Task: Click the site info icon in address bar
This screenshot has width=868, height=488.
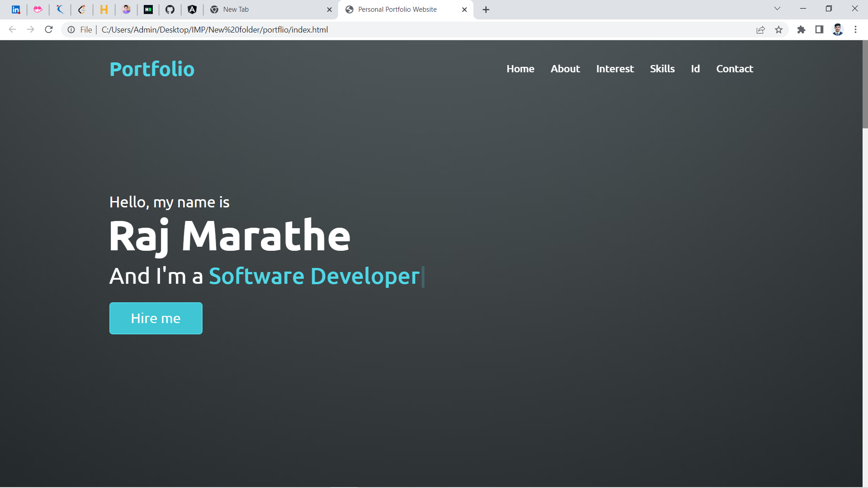Action: coord(71,30)
